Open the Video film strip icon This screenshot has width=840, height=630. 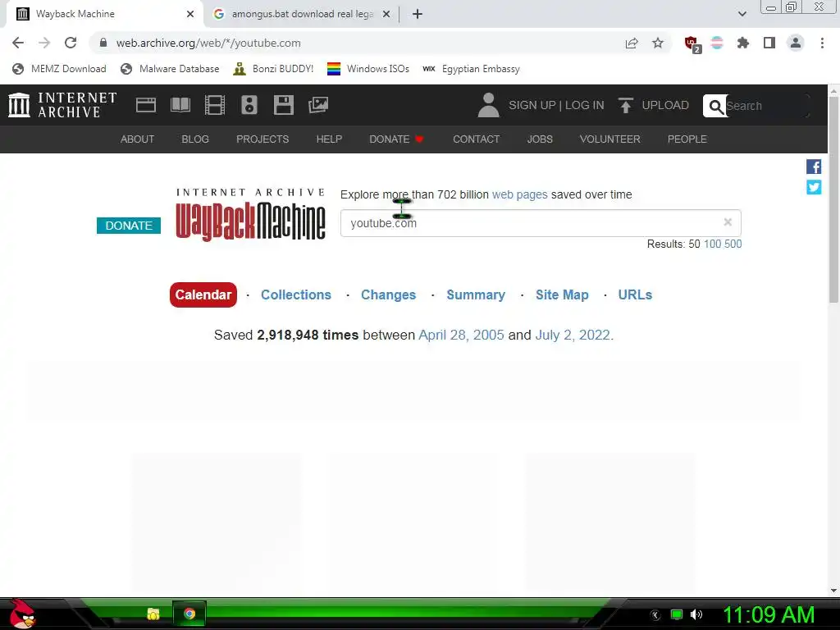[x=215, y=105]
